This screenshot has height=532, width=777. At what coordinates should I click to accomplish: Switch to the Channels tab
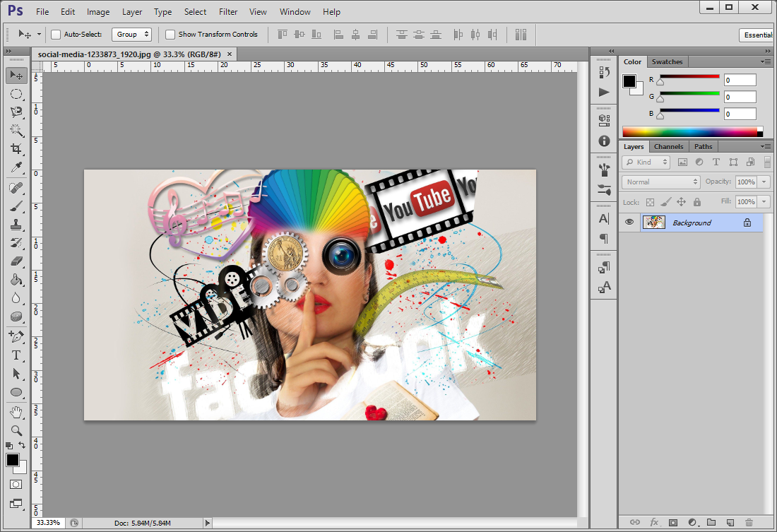668,146
